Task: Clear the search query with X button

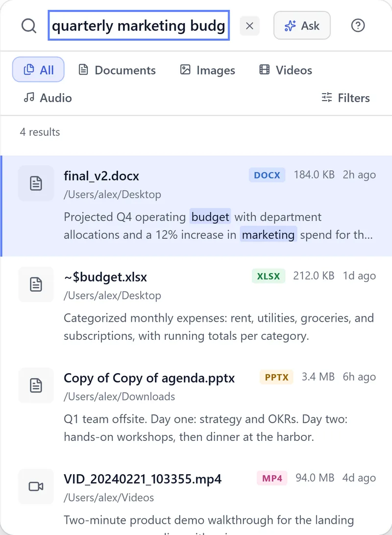Action: click(249, 25)
